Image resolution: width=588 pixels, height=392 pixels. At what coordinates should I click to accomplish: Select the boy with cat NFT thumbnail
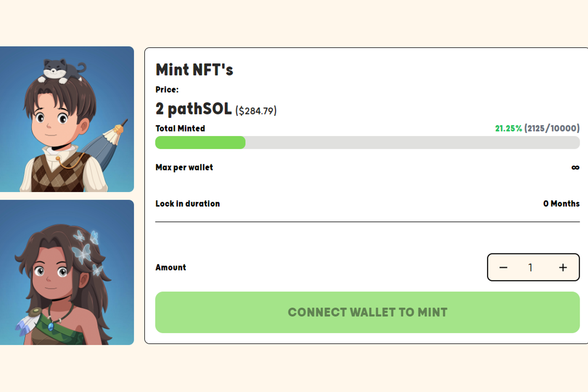pos(67,119)
